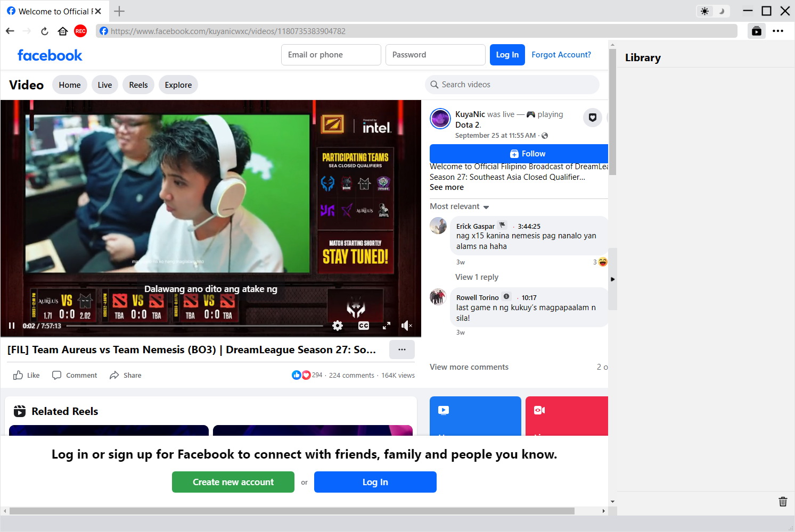Select the Explore video tab
This screenshot has width=795, height=532.
pyautogui.click(x=178, y=85)
